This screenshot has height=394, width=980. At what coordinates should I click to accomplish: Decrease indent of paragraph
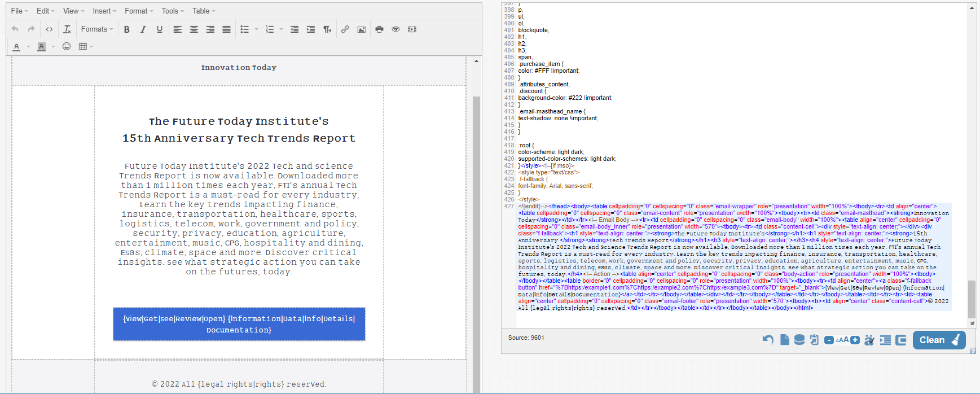click(x=295, y=29)
